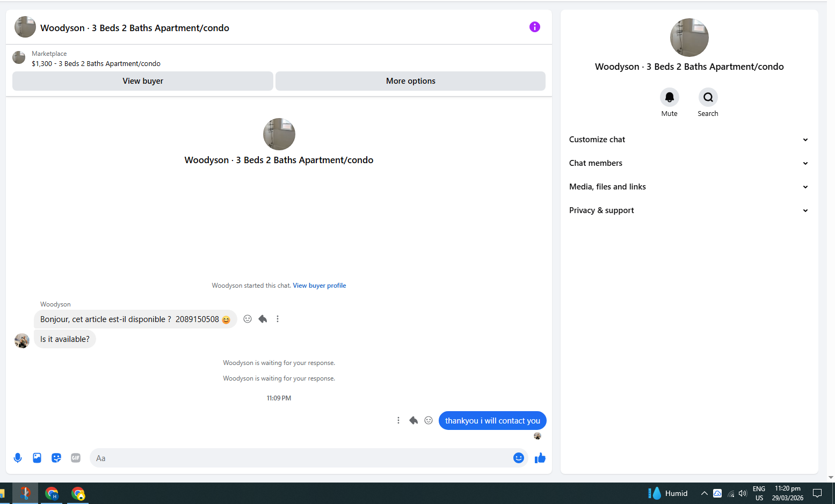Click the 11:09 PM timestamp

click(x=279, y=398)
